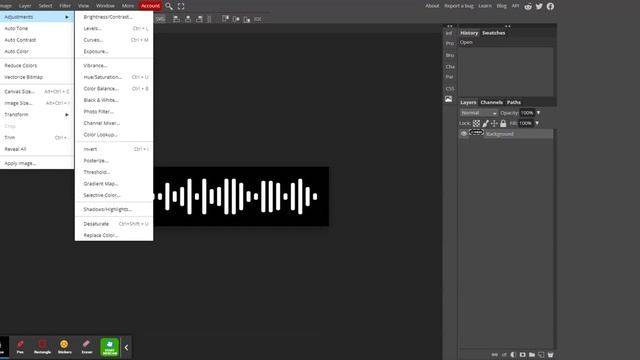This screenshot has width=640, height=360.
Task: Open the Par paragraph side panel
Action: (449, 77)
